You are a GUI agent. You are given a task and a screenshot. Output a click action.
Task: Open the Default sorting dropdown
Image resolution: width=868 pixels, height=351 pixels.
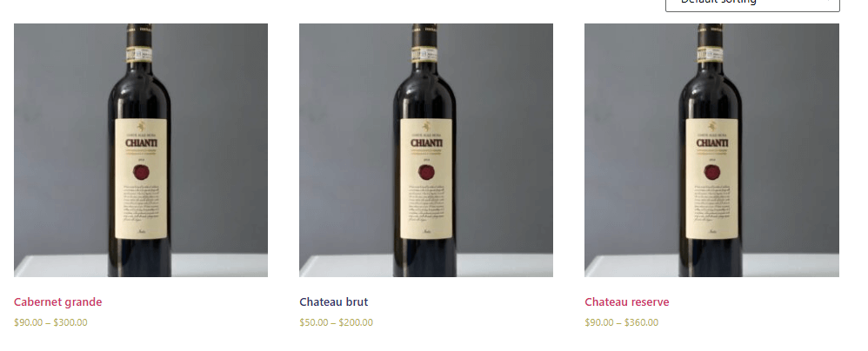pyautogui.click(x=751, y=4)
